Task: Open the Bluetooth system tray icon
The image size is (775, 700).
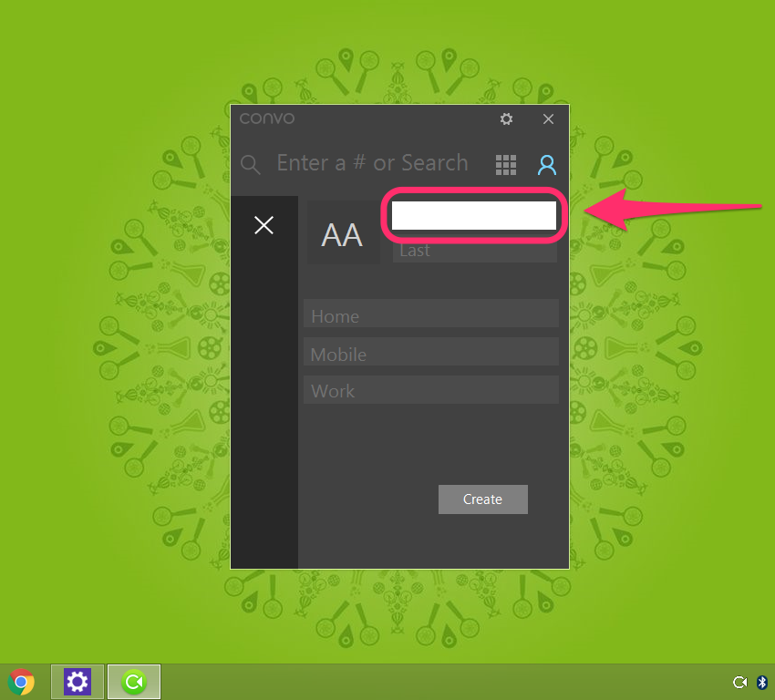Action: (761, 683)
